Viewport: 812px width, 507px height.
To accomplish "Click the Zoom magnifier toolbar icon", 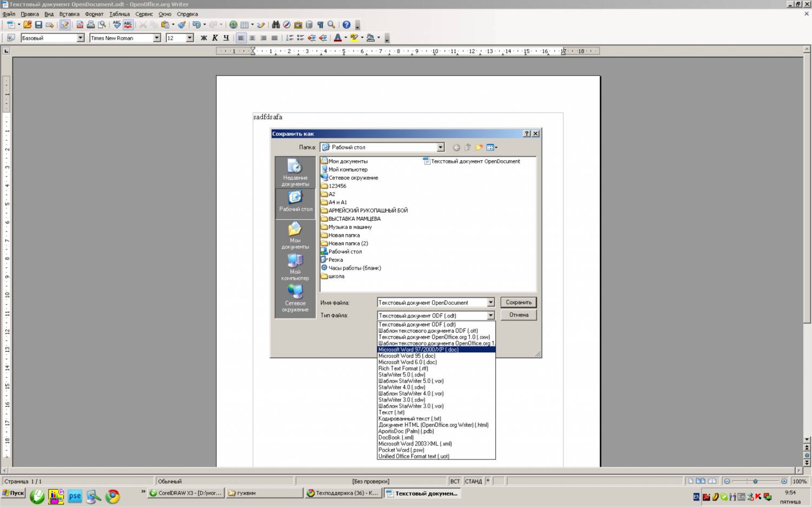I will tap(331, 24).
